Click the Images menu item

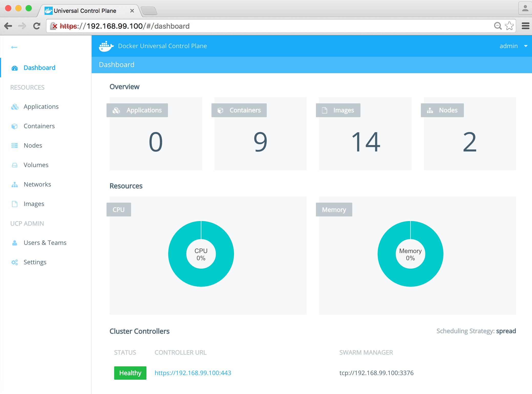click(x=34, y=204)
